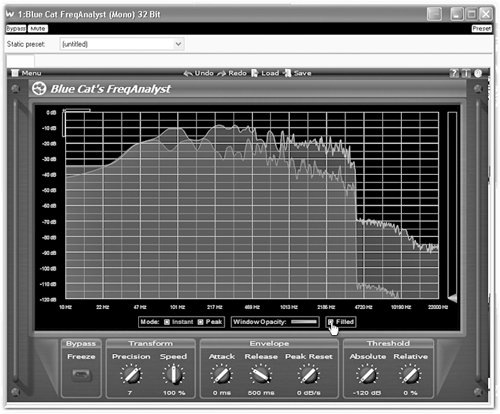Click the -120 dB axis label
Viewport: 500px width, 414px height.
coord(48,300)
